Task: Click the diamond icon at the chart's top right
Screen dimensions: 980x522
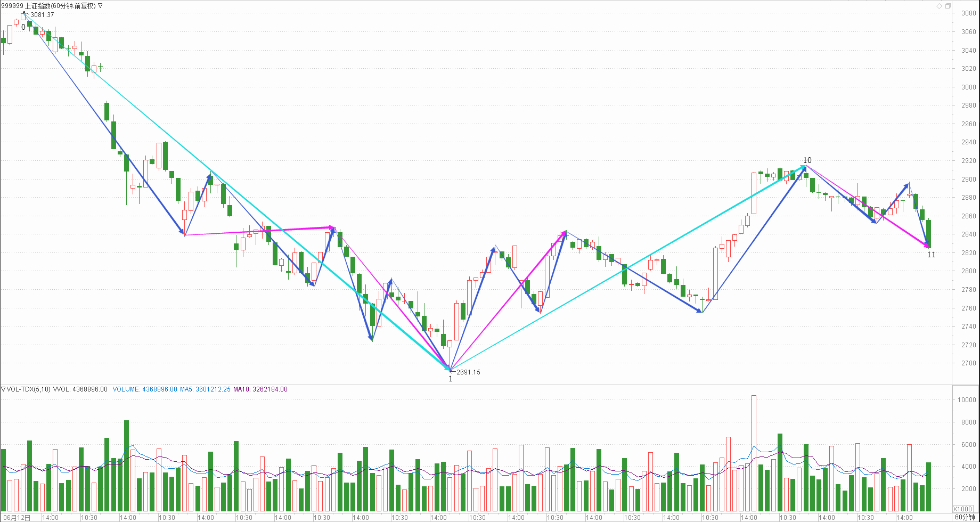Action: coord(940,6)
